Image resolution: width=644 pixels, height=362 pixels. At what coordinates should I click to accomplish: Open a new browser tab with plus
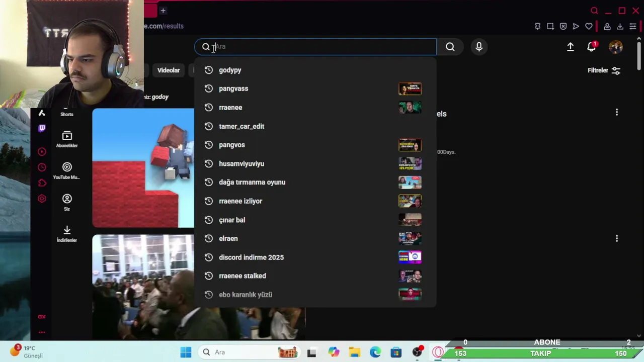tap(163, 11)
